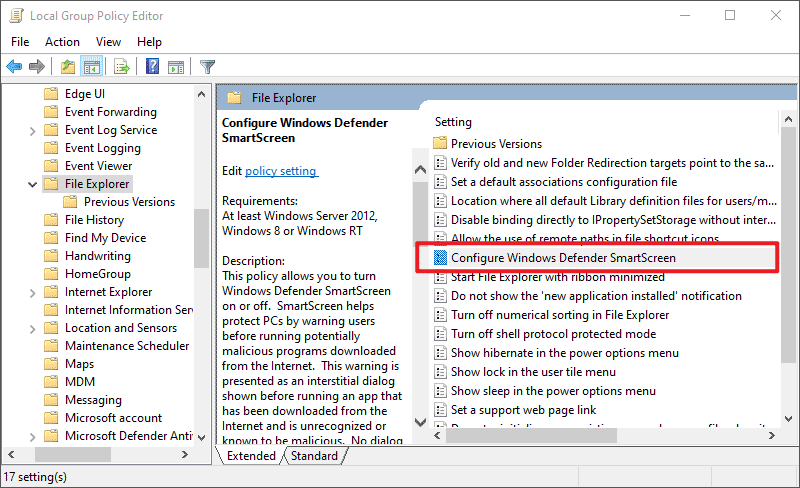Click the settings list horizontal scrollbar right arrow

click(x=772, y=435)
